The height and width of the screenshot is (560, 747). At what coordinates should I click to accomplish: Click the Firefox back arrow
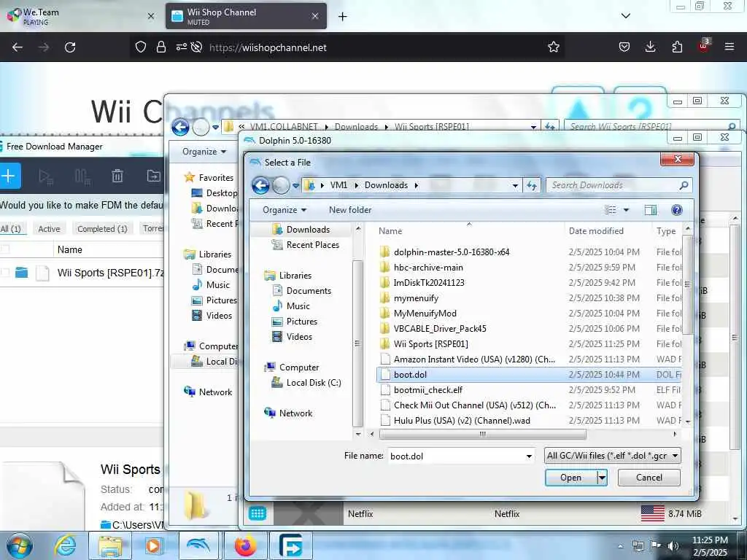(x=18, y=47)
